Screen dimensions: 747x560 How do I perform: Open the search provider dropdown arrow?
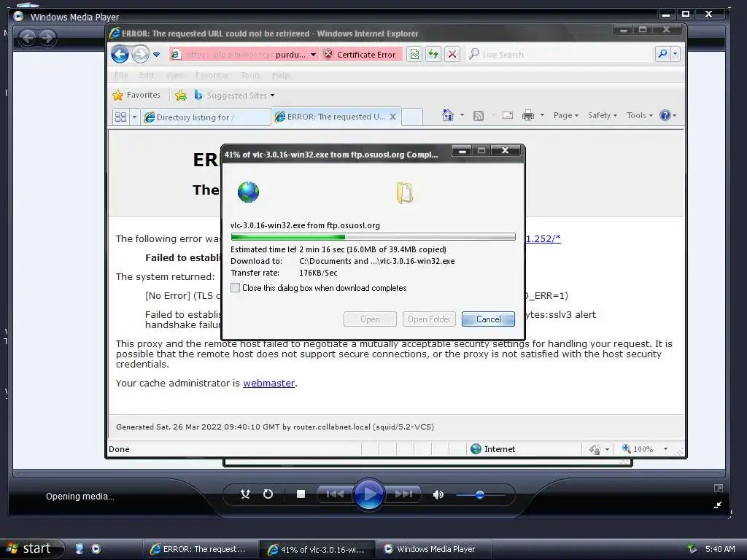point(675,54)
